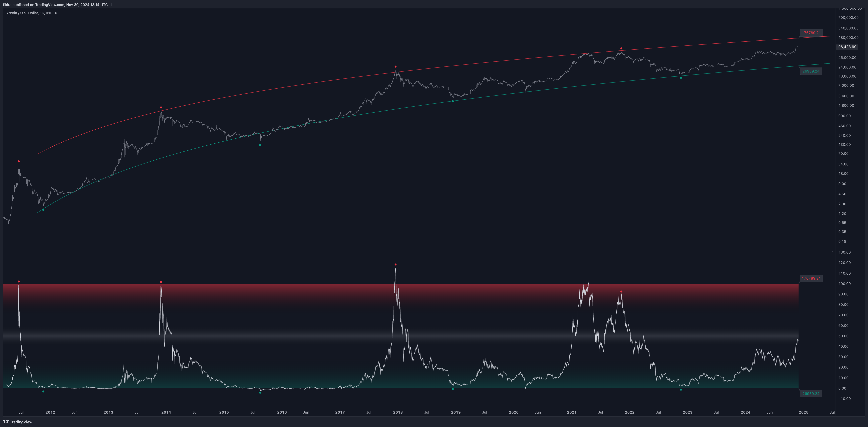Click the 1,800.00 price axis value
Image resolution: width=868 pixels, height=427 pixels.
(x=846, y=106)
